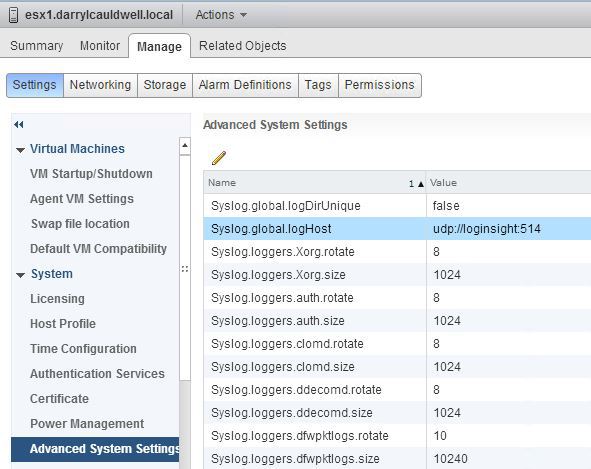Open Certificate settings
Image resolution: width=591 pixels, height=469 pixels.
point(59,398)
